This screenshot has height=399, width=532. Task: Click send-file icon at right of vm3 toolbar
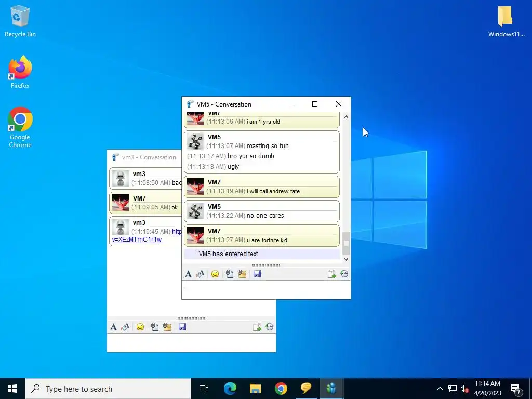[x=257, y=327]
